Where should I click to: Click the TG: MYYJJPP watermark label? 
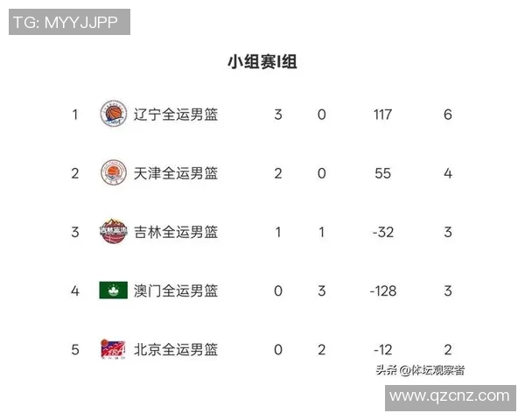[x=70, y=22]
